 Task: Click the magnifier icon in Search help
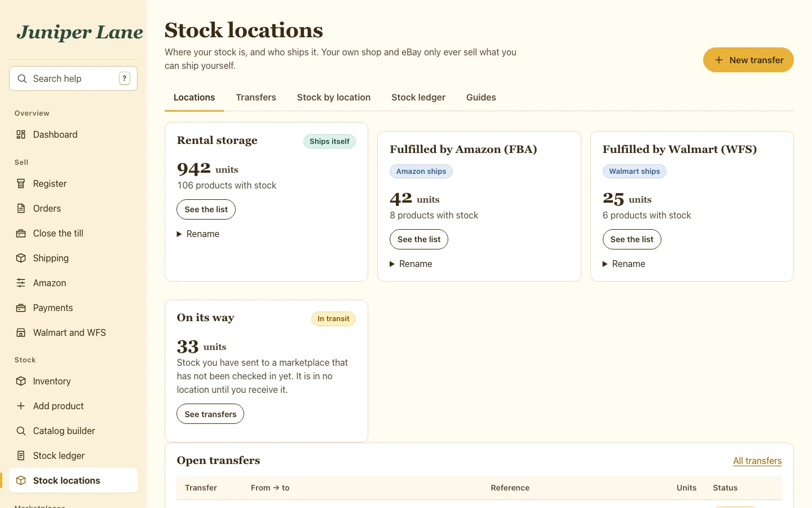coord(22,78)
